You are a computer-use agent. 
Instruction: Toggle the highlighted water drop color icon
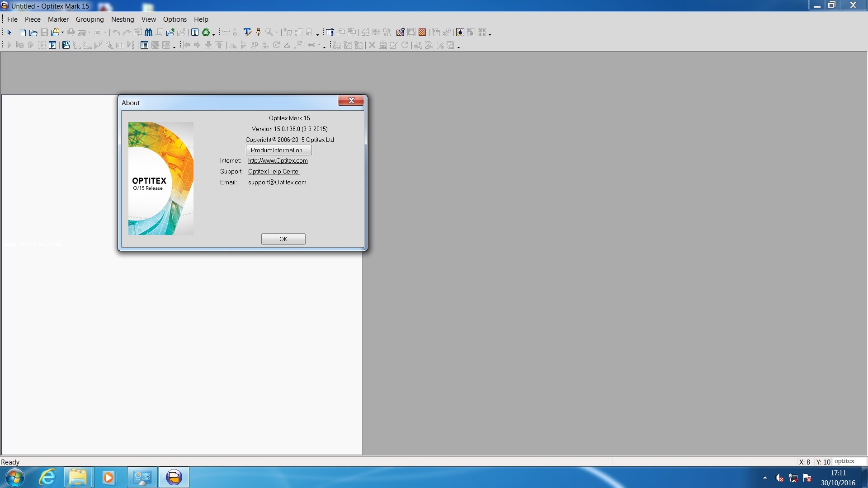tap(460, 33)
